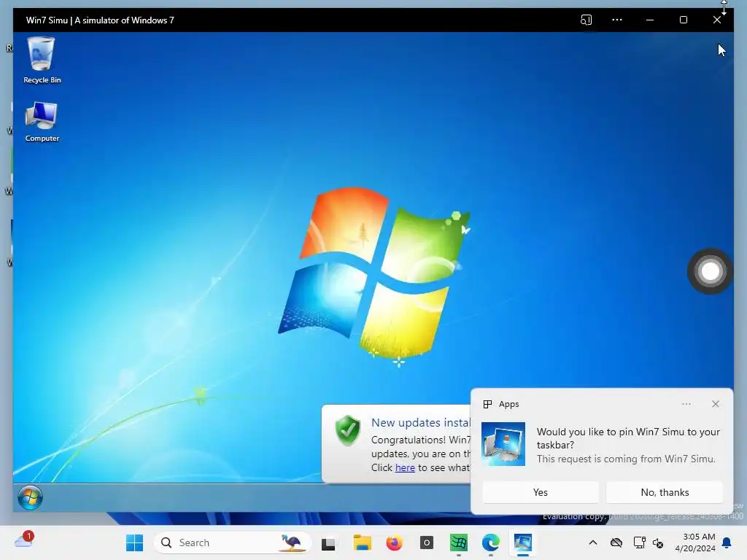Open Task View from taskbar
This screenshot has height=560, width=747.
point(328,543)
